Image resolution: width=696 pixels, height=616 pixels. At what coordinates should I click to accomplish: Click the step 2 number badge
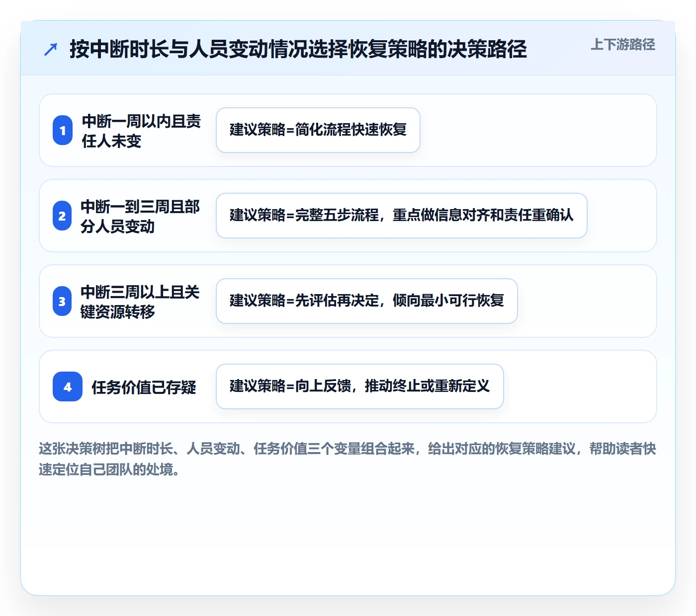click(62, 216)
